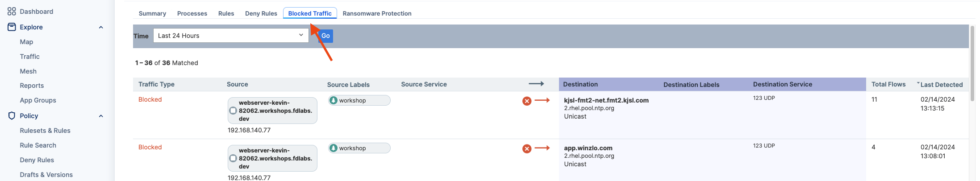Click the Destination Service column header

click(x=783, y=84)
